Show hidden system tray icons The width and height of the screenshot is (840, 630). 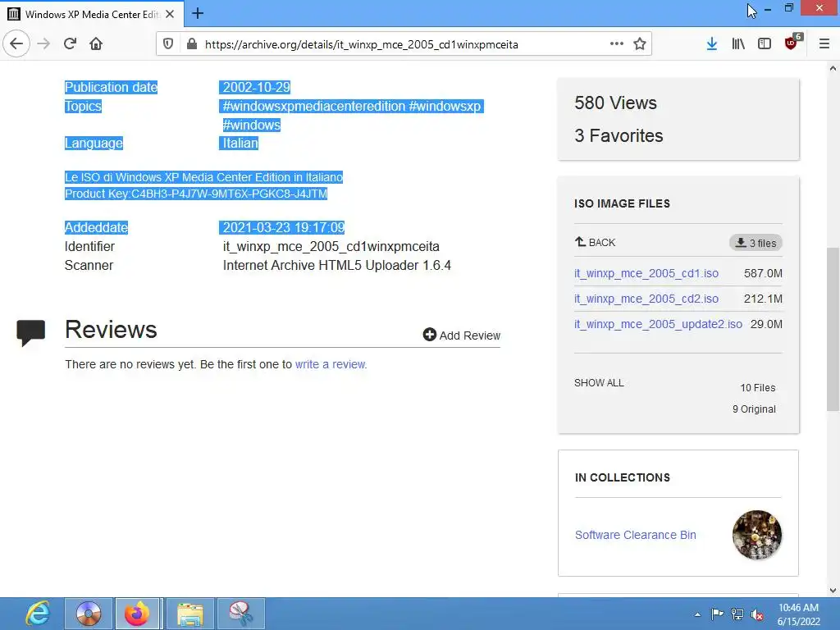tap(697, 614)
